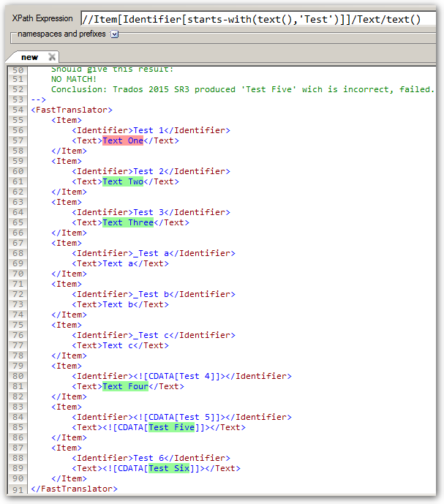
Task: Click the '_Test a' identifier text
Action: coord(154,253)
